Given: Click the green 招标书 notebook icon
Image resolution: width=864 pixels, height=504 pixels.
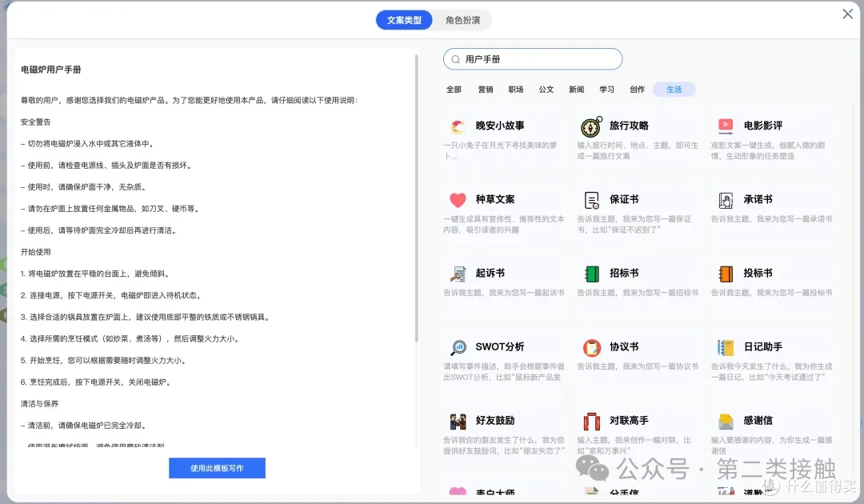Looking at the screenshot, I should click(x=591, y=274).
